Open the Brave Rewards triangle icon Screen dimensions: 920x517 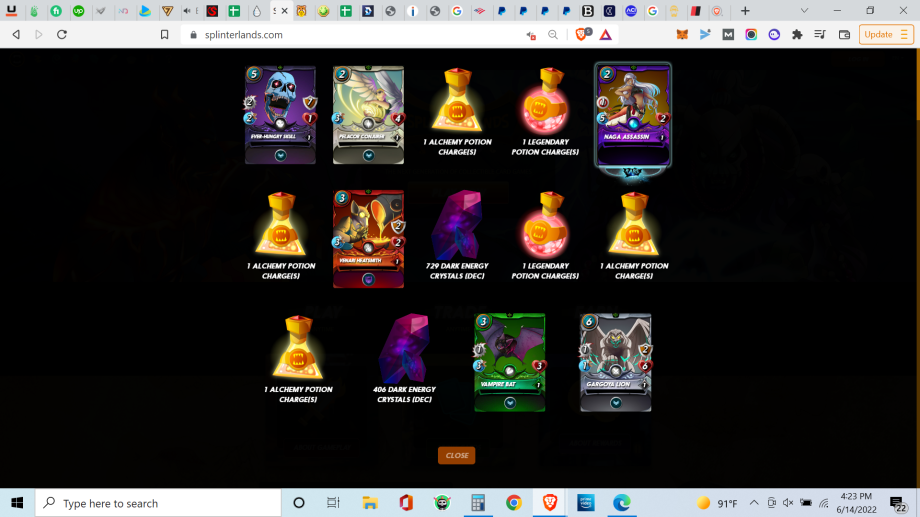tap(606, 35)
